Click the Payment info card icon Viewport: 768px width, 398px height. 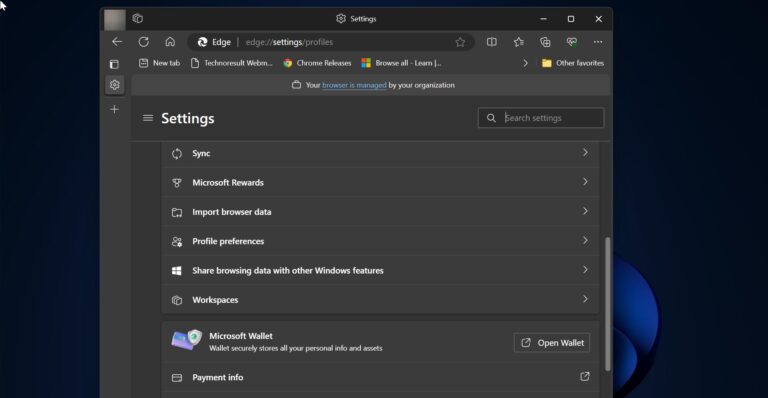point(177,377)
